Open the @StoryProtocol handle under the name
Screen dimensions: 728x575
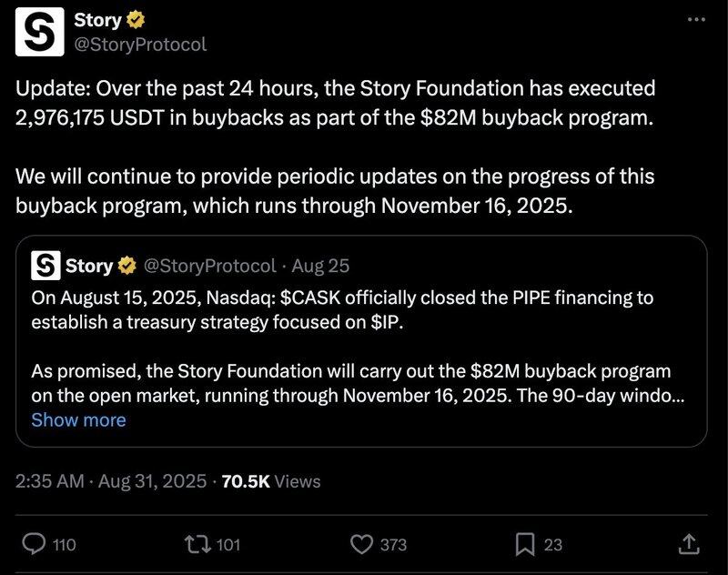140,45
